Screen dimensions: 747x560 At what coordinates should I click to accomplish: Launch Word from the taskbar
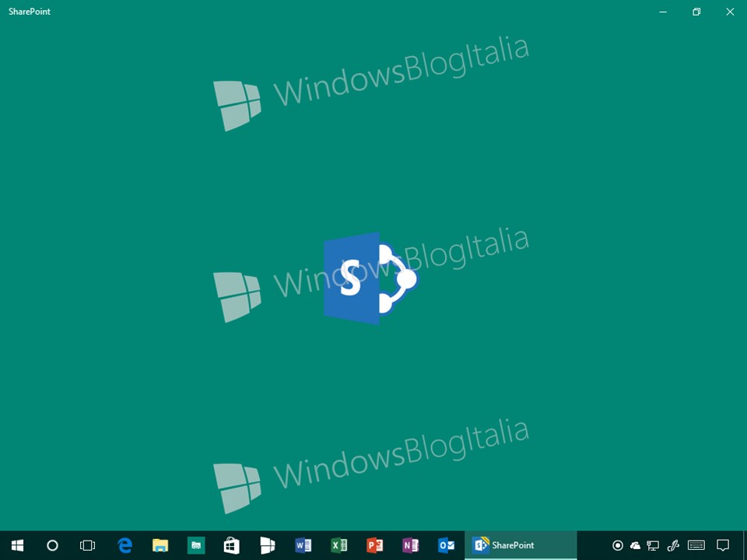pos(303,545)
